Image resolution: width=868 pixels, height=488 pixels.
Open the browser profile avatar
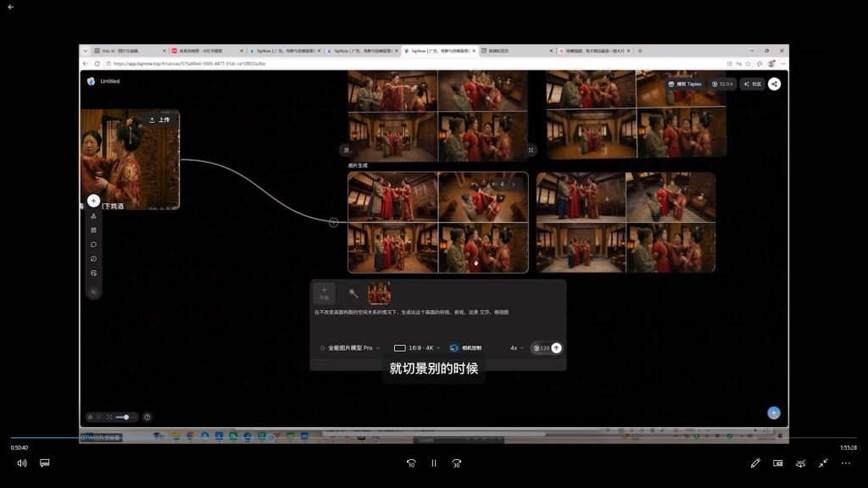(x=771, y=64)
